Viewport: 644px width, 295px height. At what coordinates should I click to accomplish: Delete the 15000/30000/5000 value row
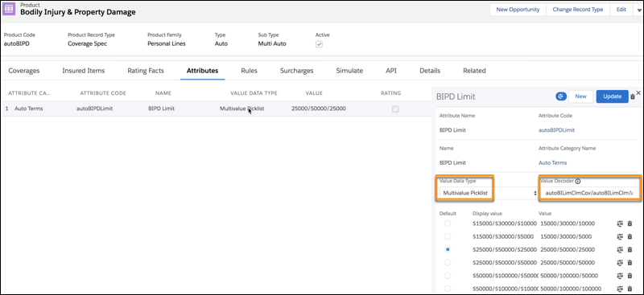click(630, 236)
